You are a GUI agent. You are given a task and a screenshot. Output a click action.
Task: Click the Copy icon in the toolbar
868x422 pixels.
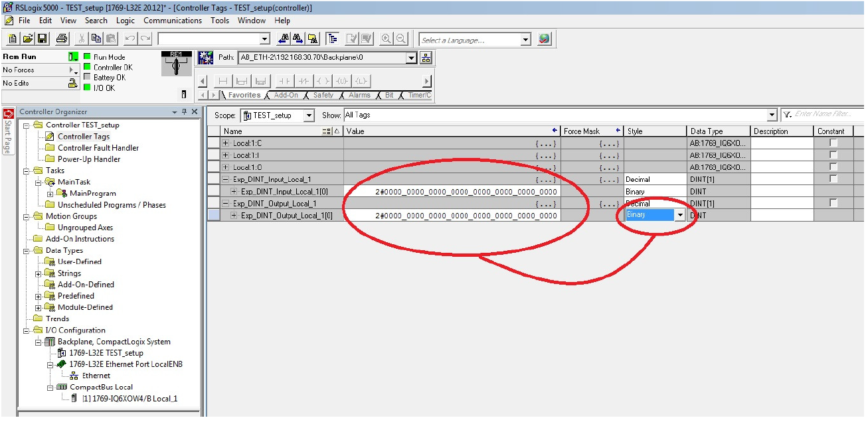coord(96,39)
